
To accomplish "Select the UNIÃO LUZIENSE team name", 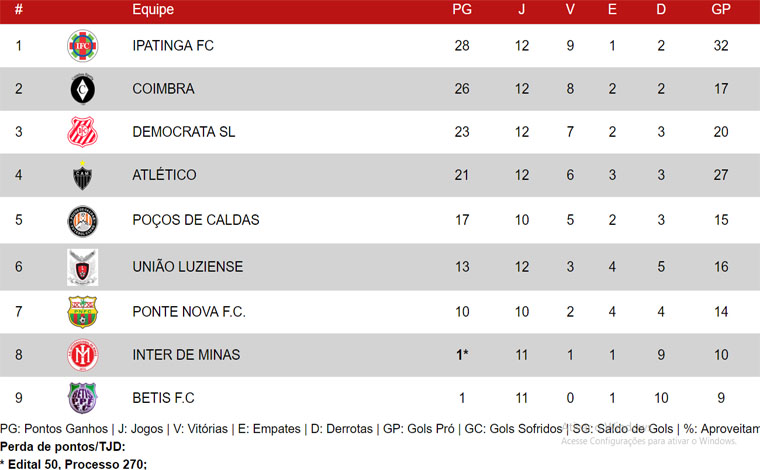I will 188,266.
